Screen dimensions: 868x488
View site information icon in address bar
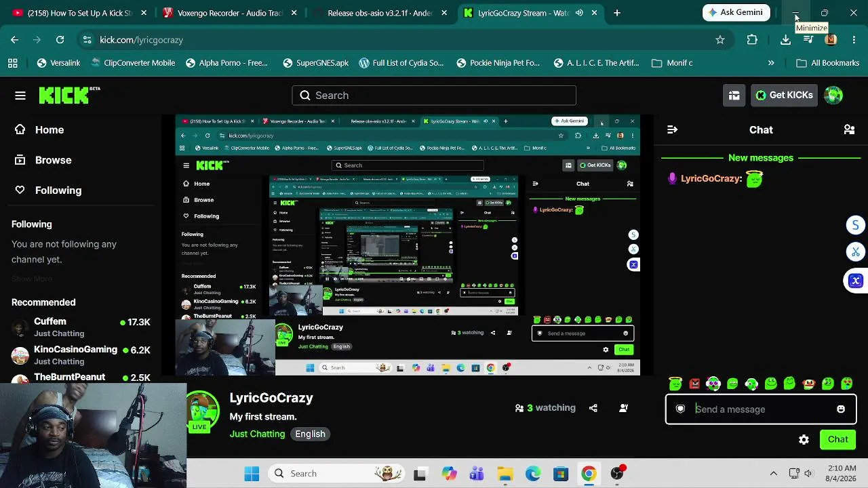(87, 40)
